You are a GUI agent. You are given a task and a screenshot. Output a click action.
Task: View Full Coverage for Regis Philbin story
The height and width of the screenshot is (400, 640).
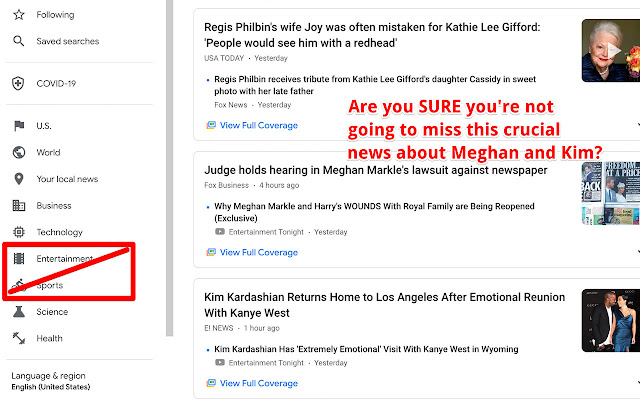(x=259, y=125)
